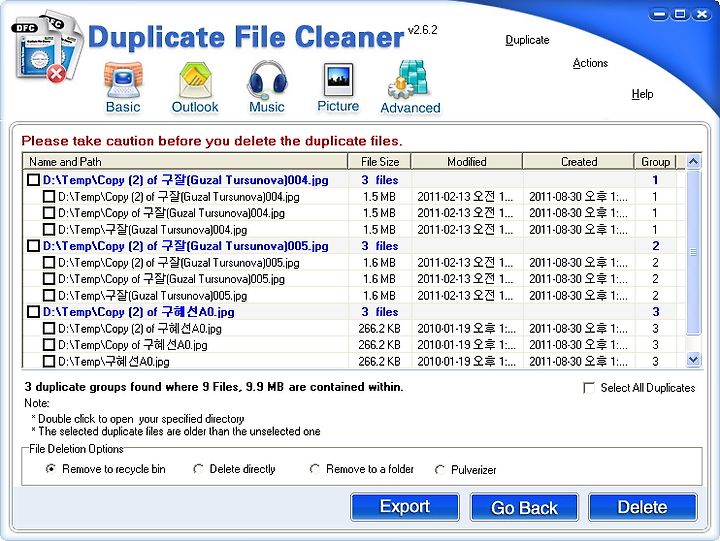Viewport: 720px width, 541px height.
Task: Open the Outlook duplicate scan icon
Action: point(195,88)
